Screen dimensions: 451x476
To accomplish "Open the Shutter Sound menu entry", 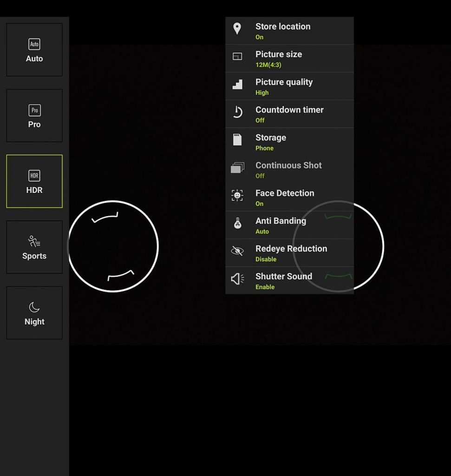I will [x=290, y=280].
